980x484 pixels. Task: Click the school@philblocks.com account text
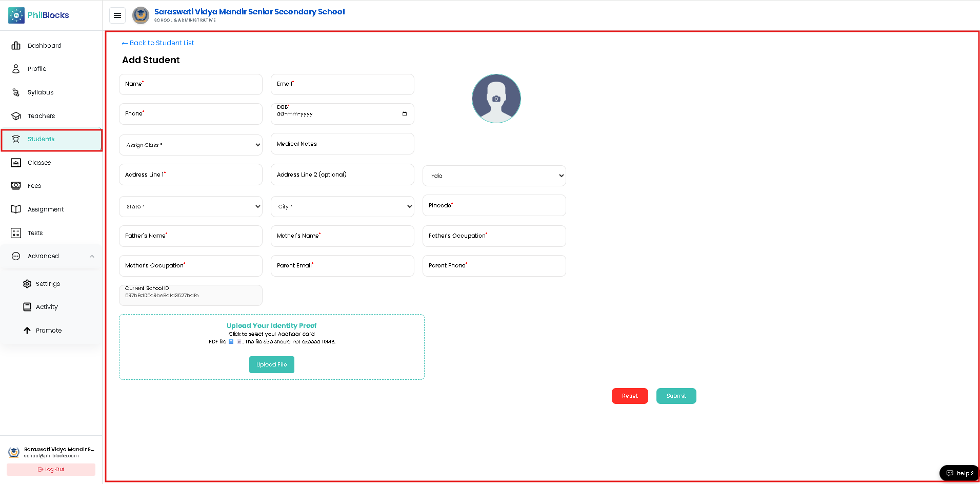[51, 456]
